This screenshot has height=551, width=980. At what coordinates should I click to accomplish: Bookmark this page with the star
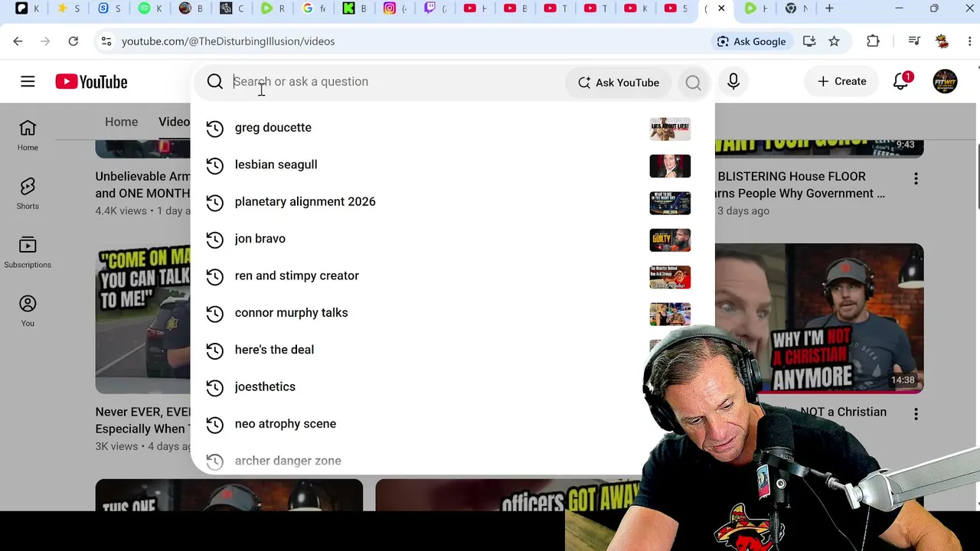pyautogui.click(x=835, y=41)
